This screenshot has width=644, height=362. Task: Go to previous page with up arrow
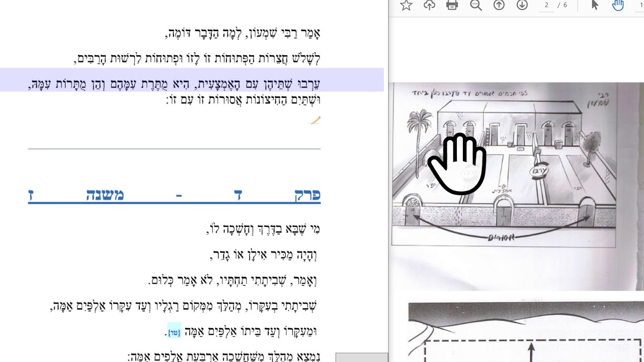pyautogui.click(x=499, y=5)
